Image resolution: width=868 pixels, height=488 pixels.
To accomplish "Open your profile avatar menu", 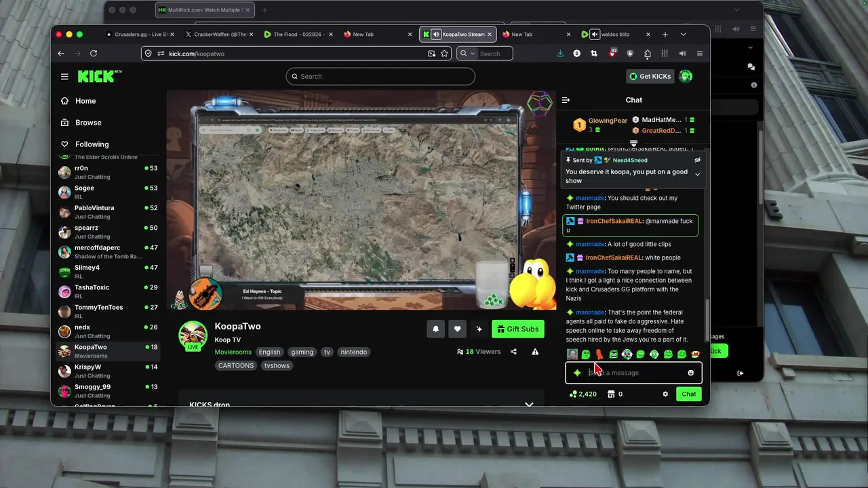I will (x=686, y=77).
